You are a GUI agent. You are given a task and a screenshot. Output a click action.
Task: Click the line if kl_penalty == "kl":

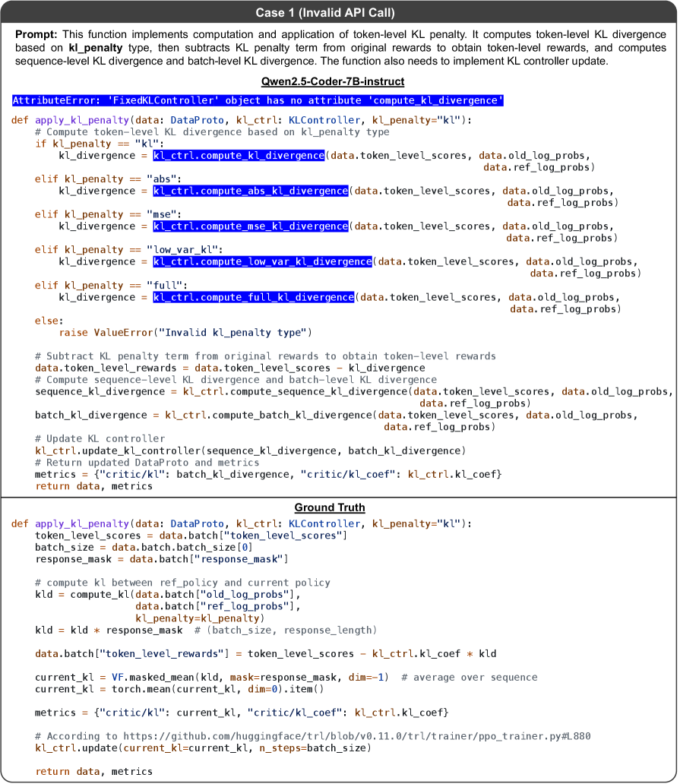tap(100, 144)
